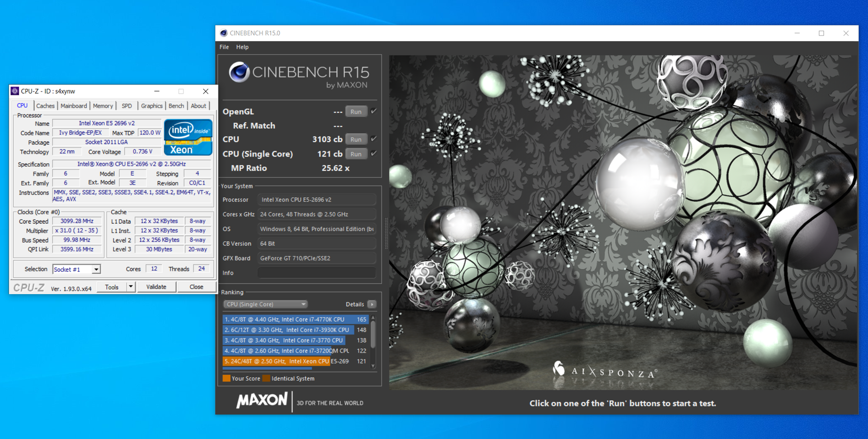Click the Max TDP 120.0 W value
This screenshot has width=868, height=439.
tap(150, 133)
